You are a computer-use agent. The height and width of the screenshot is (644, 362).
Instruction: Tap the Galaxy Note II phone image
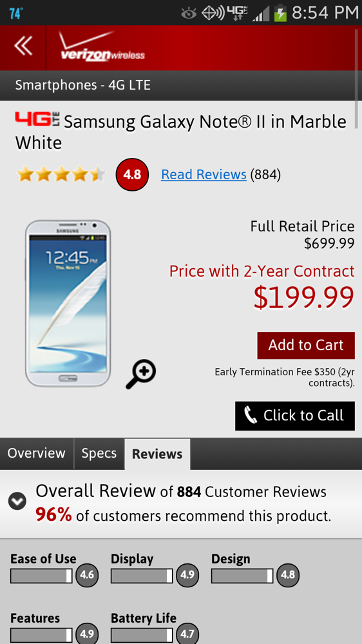tap(68, 303)
